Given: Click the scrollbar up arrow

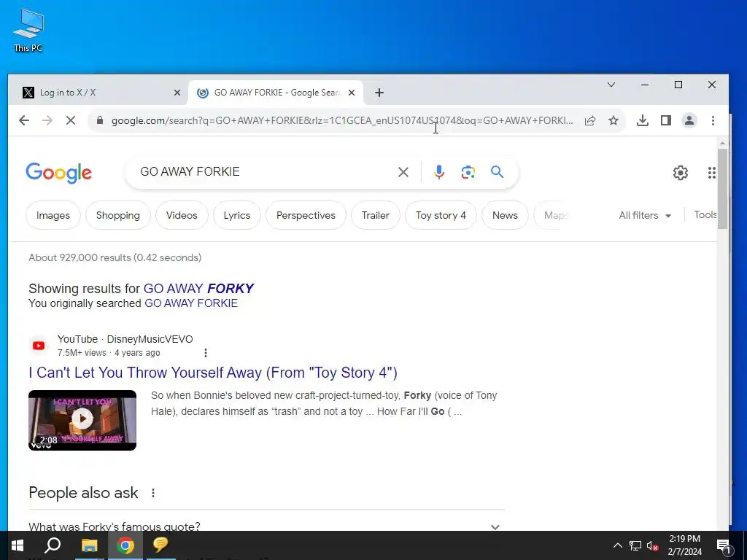Looking at the screenshot, I should tap(722, 143).
